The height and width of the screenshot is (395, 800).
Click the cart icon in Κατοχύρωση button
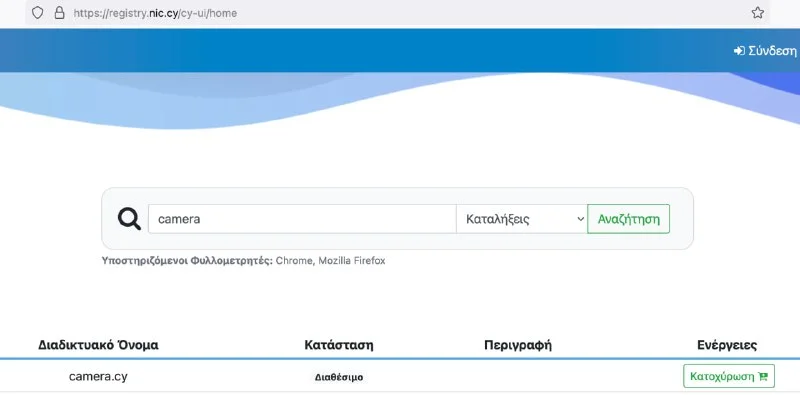point(763,377)
